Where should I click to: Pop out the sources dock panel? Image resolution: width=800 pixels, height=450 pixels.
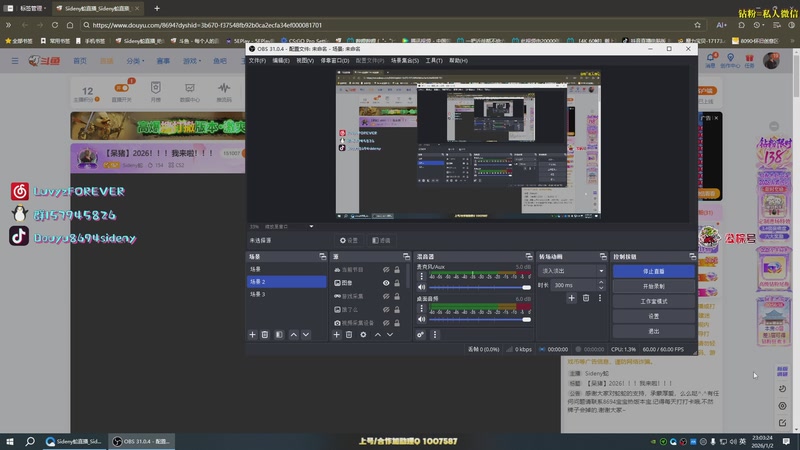pos(406,257)
